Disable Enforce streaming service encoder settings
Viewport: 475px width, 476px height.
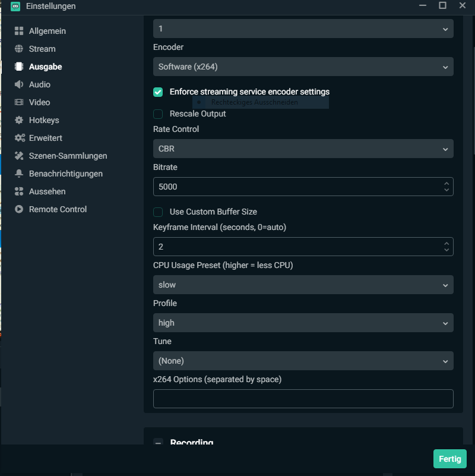(158, 92)
